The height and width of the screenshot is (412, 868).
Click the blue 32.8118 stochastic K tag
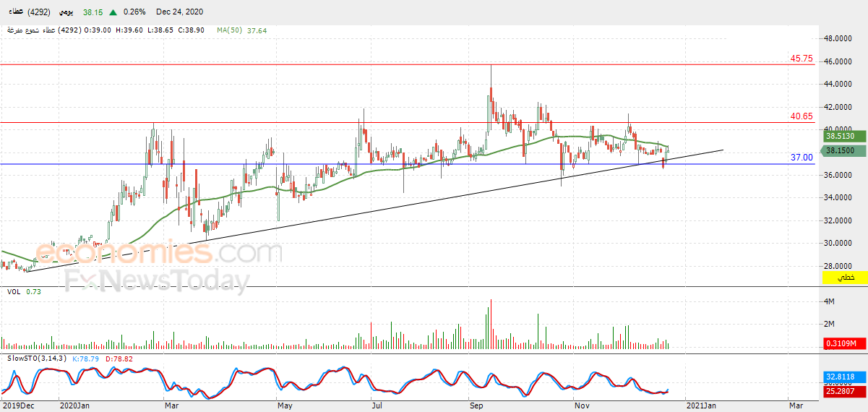click(841, 377)
